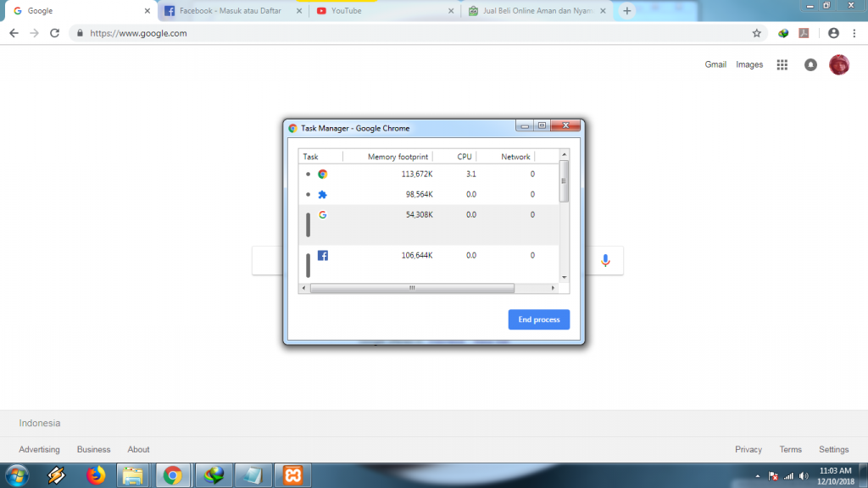Image resolution: width=868 pixels, height=488 pixels.
Task: Open the Internet Download Manager extension icon
Action: tap(782, 33)
